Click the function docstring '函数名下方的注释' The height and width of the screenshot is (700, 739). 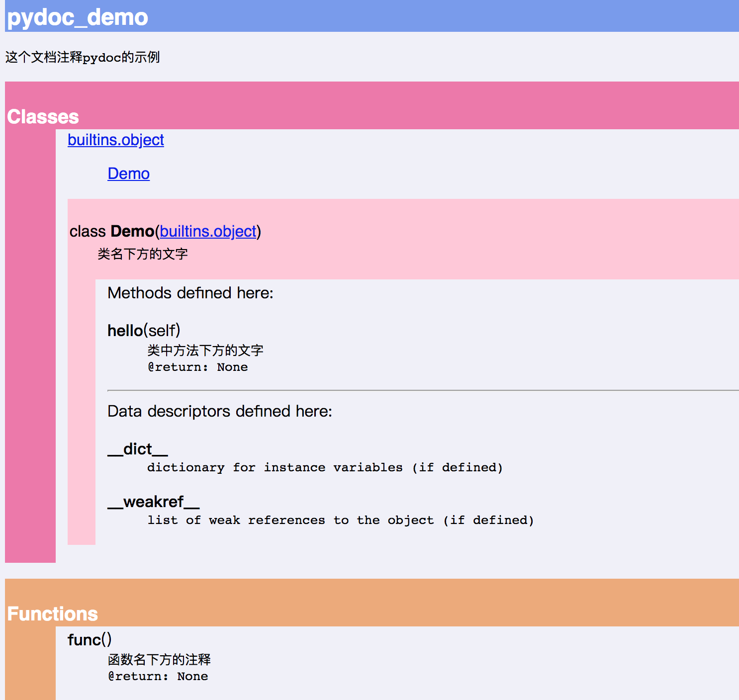point(159,660)
